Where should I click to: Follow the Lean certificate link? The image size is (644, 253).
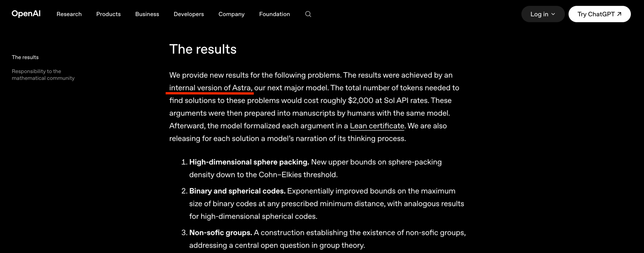pos(377,126)
